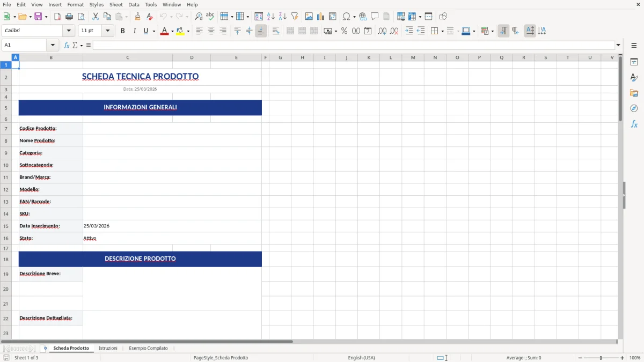Screen dimensions: 644x362
Task: Click the formula input line
Action: pyautogui.click(x=354, y=45)
